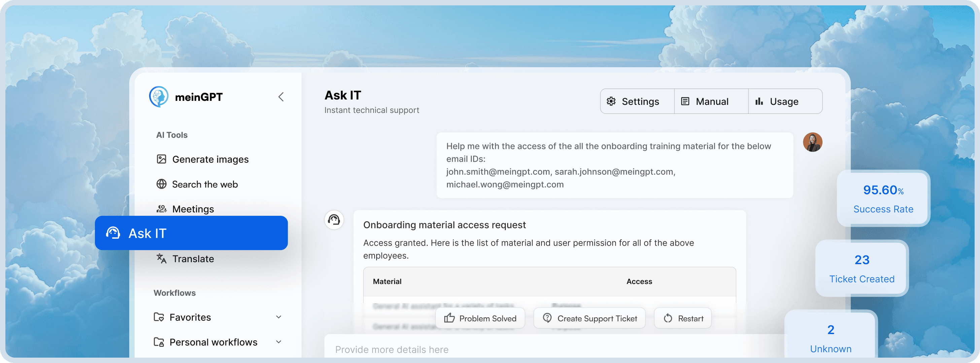Click the Favorites folder icon
Screen dimensions: 980x363
tap(159, 317)
